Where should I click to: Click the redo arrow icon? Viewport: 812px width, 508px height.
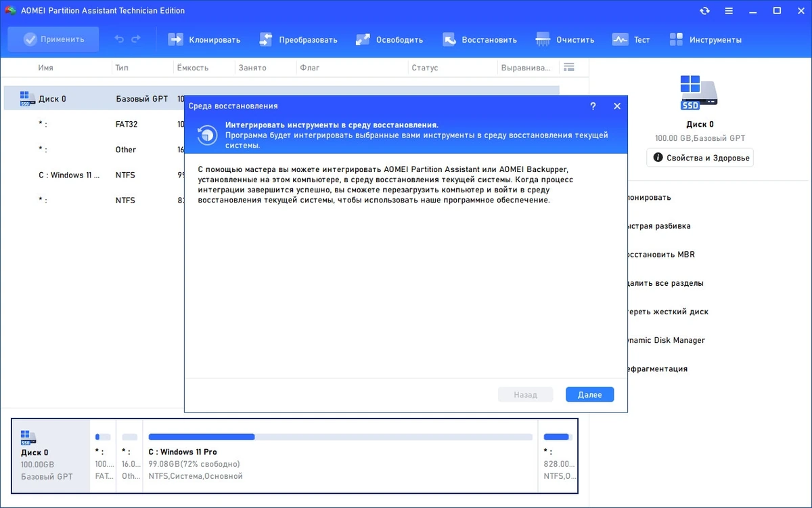tap(136, 39)
